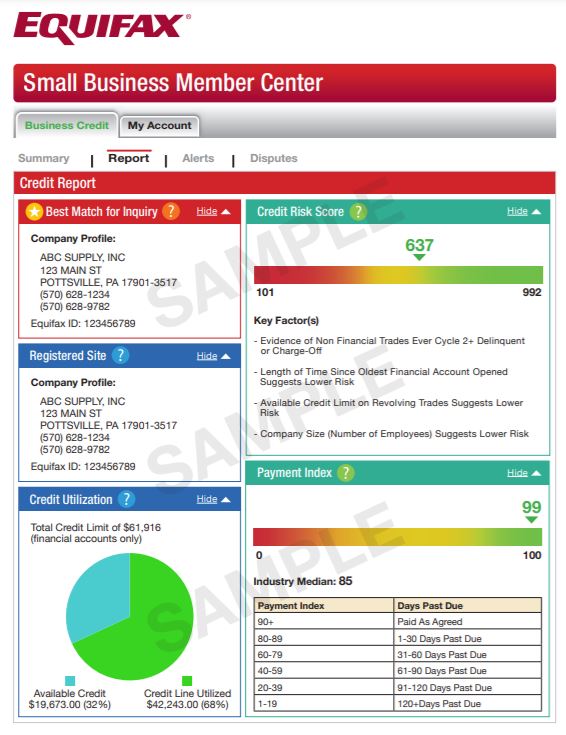Image resolution: width=566 pixels, height=735 pixels.
Task: Select the Business Credit tab
Action: click(67, 126)
